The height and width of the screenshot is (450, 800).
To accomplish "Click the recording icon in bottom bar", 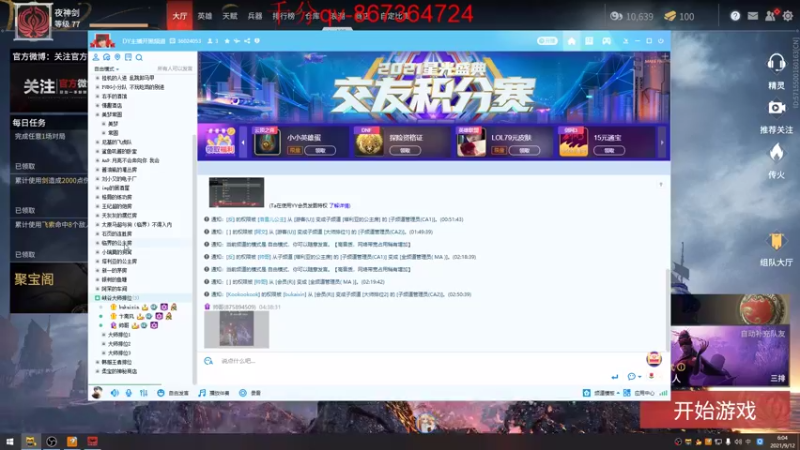I will pyautogui.click(x=243, y=393).
